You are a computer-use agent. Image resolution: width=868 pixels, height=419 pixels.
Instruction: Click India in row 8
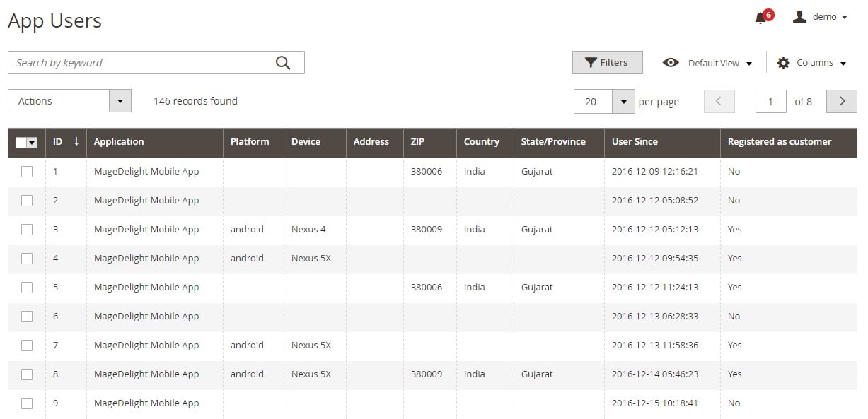(475, 374)
